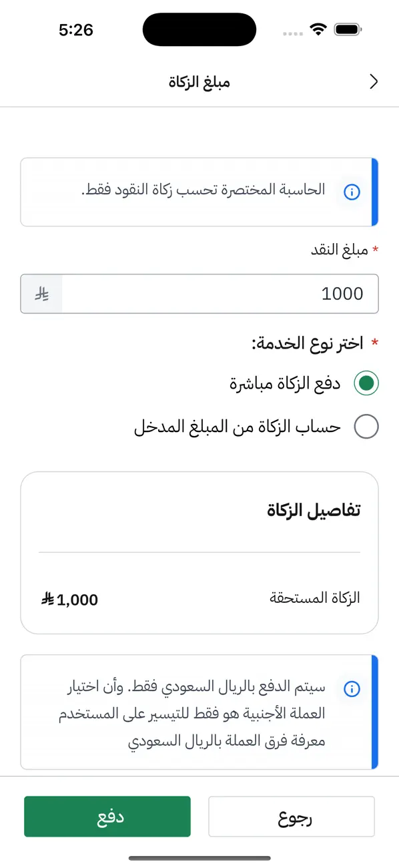Tap the Dynamic Island at the top
Viewport: 399px width, 868px height.
(199, 29)
